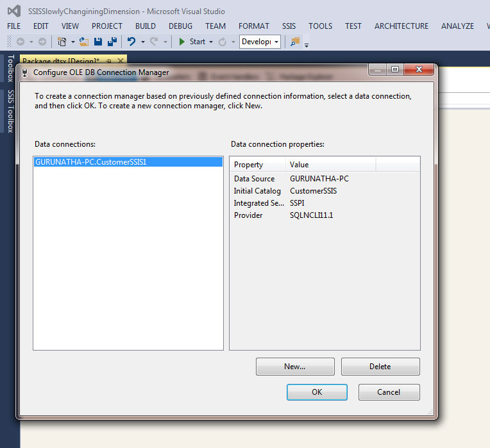This screenshot has height=448, width=490.
Task: Click the Property column header
Action: click(258, 165)
